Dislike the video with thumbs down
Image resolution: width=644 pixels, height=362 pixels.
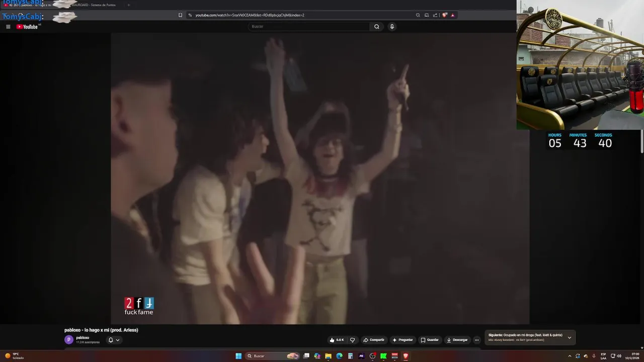pyautogui.click(x=352, y=340)
